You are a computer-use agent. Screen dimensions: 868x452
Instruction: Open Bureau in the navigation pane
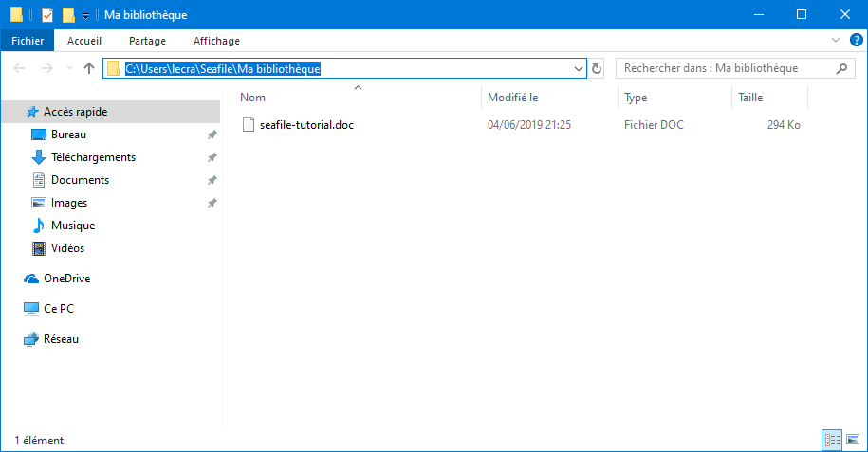point(68,135)
